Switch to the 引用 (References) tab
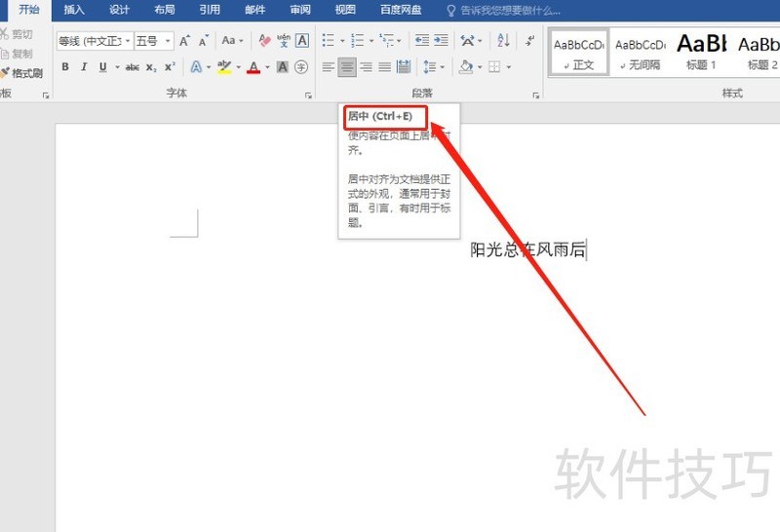Screen dimensions: 780x532 (210, 10)
